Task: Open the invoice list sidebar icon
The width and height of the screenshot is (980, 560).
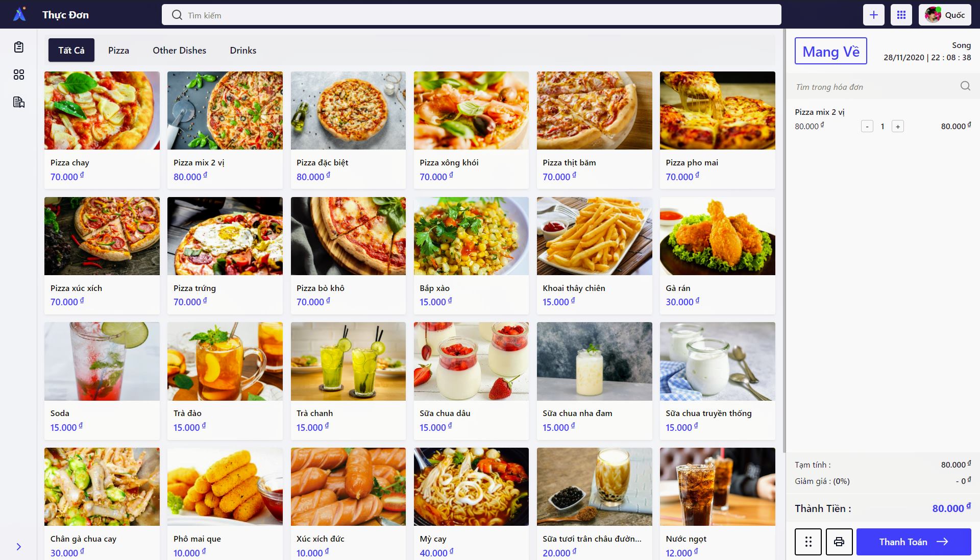Action: [19, 103]
